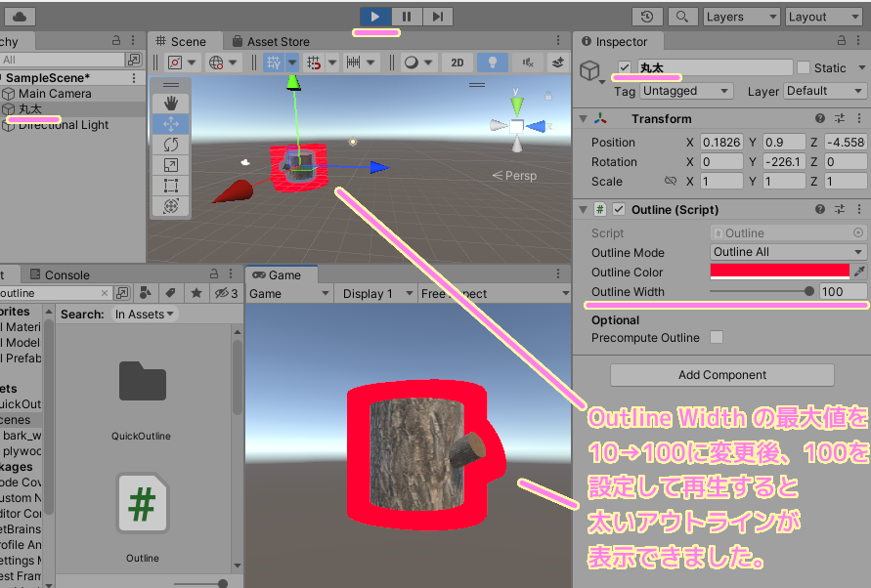Click the Add Component button
This screenshot has height=588, width=871.
point(721,375)
